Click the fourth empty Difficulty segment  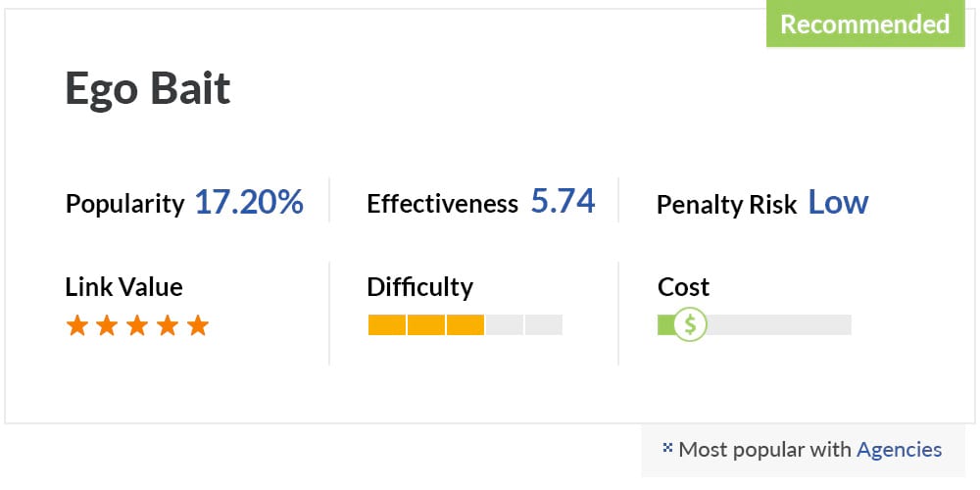505,325
